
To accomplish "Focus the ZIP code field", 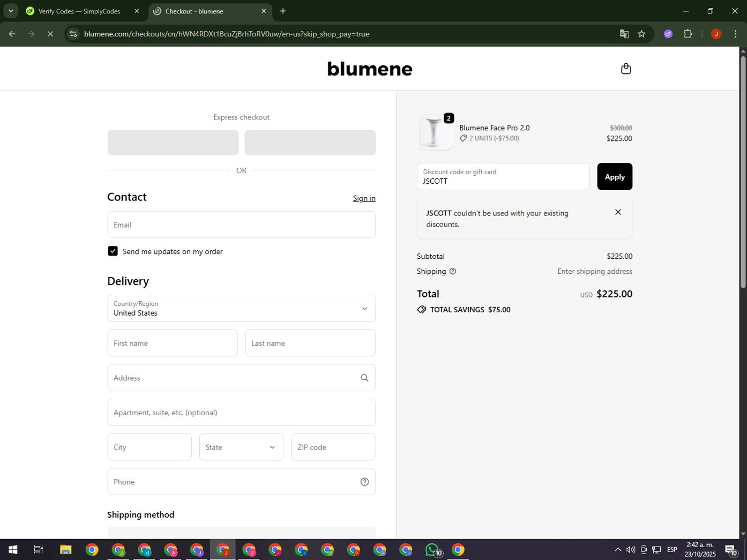I will click(333, 447).
